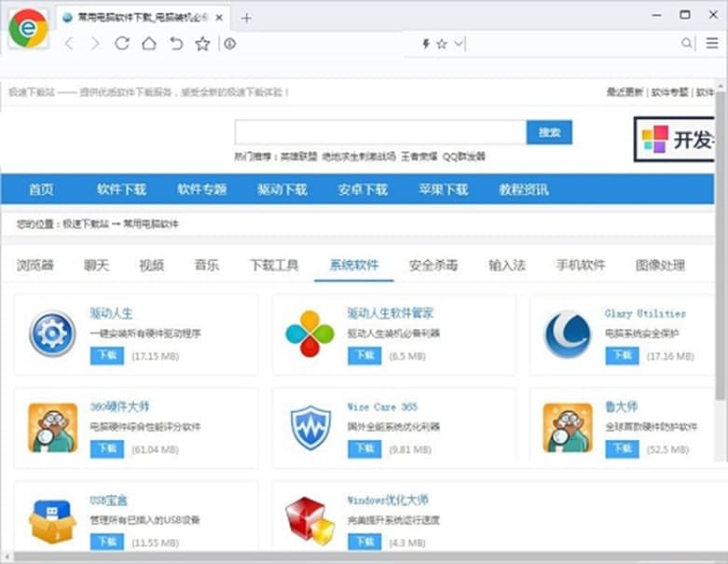Reload the page with the refresh icon
Image resolution: width=728 pixels, height=564 pixels.
(x=121, y=44)
